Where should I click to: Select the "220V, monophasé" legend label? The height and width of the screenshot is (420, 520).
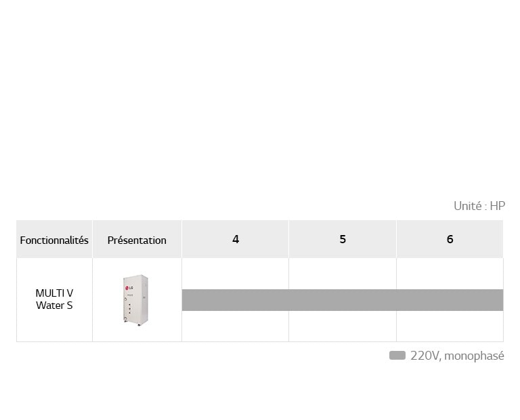coord(457,356)
